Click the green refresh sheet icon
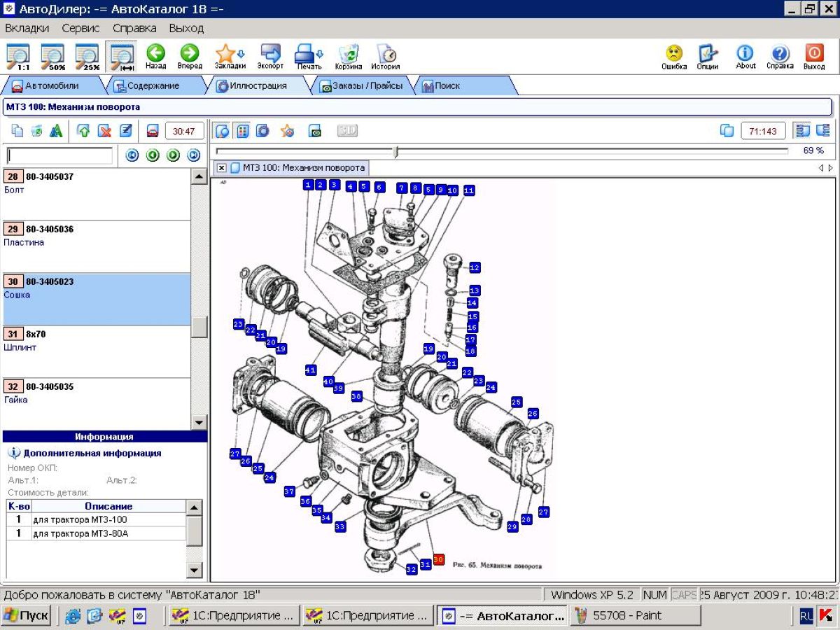 pyautogui.click(x=36, y=131)
